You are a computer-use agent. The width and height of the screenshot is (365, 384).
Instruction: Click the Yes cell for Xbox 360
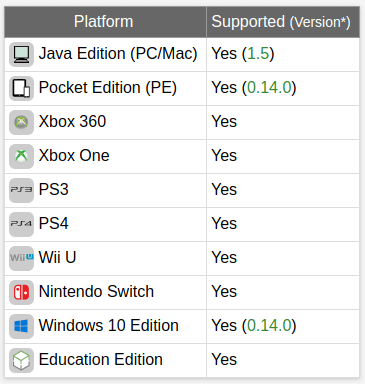click(283, 122)
